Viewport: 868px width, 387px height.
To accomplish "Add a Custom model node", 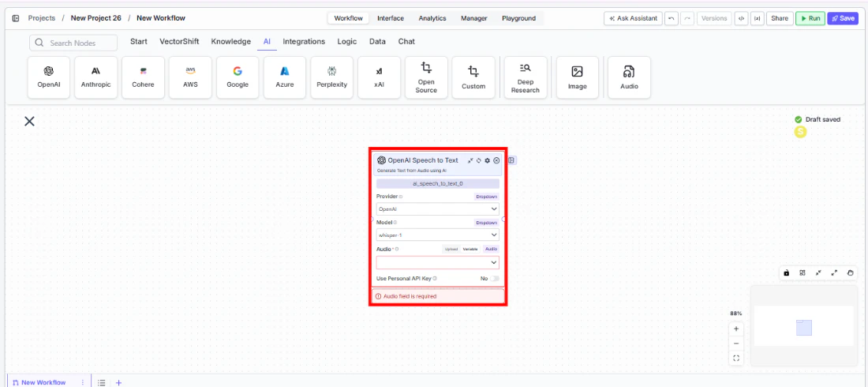I will tap(473, 77).
